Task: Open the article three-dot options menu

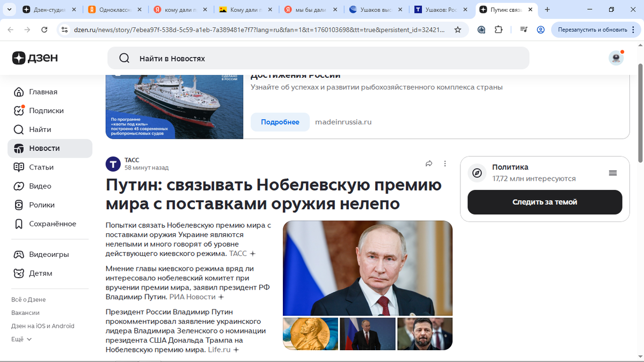Action: pos(445,164)
